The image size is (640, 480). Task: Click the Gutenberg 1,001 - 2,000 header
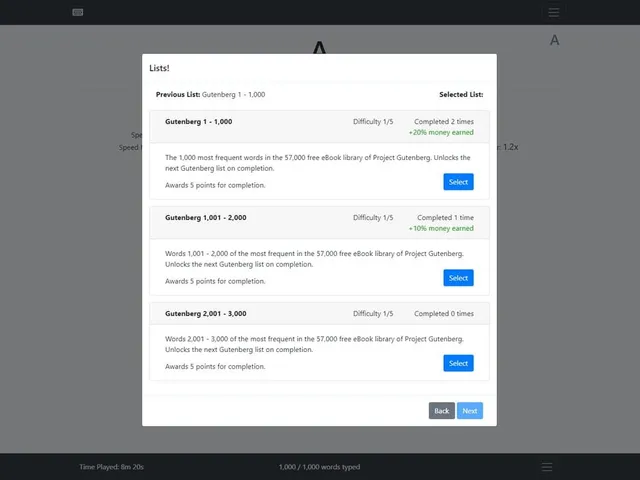coord(206,218)
